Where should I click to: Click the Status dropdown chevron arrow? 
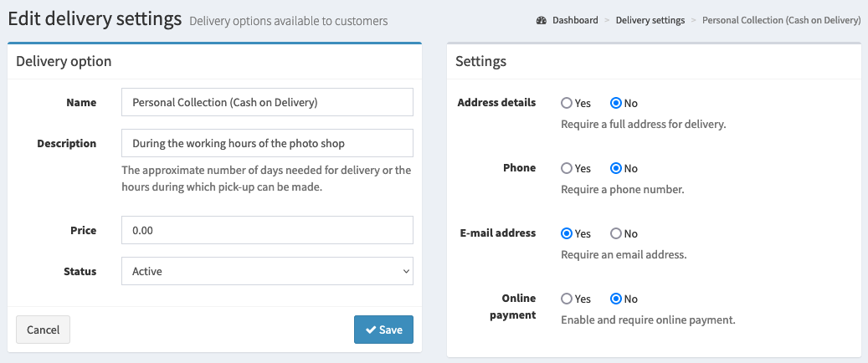tap(406, 272)
